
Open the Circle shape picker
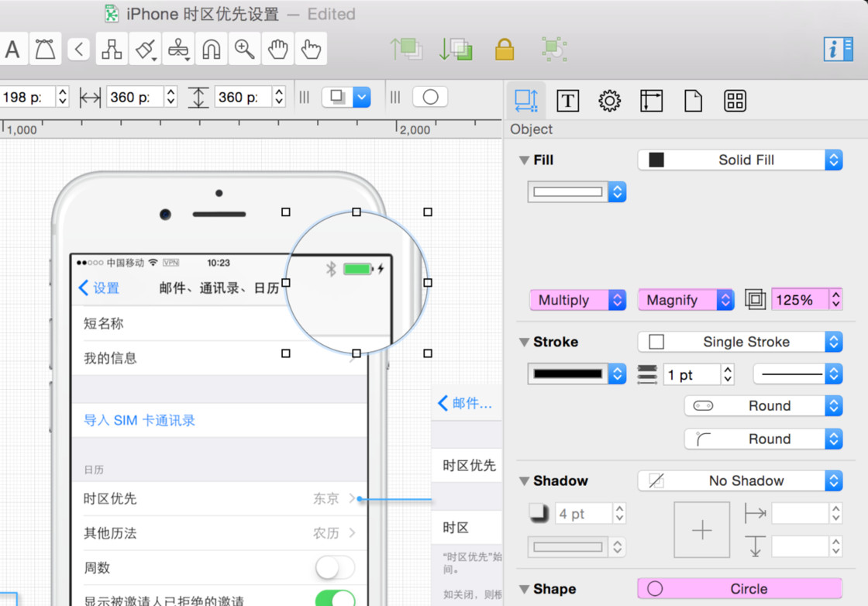[x=739, y=589]
